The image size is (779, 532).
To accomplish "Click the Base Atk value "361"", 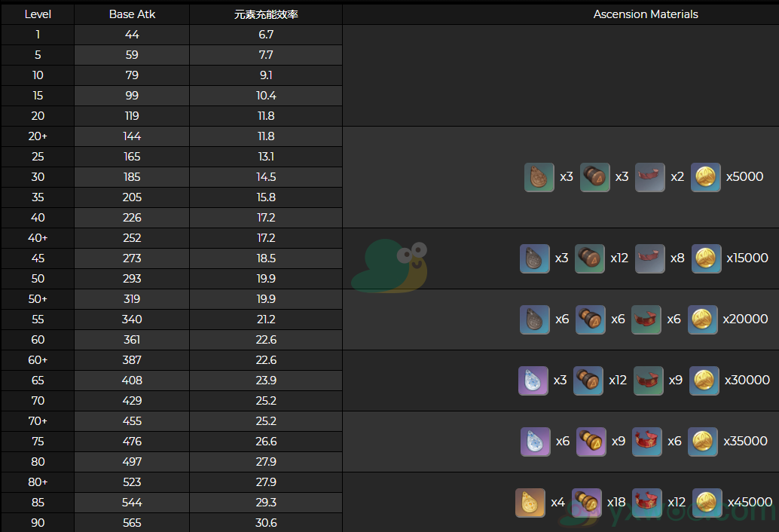I will click(x=132, y=341).
